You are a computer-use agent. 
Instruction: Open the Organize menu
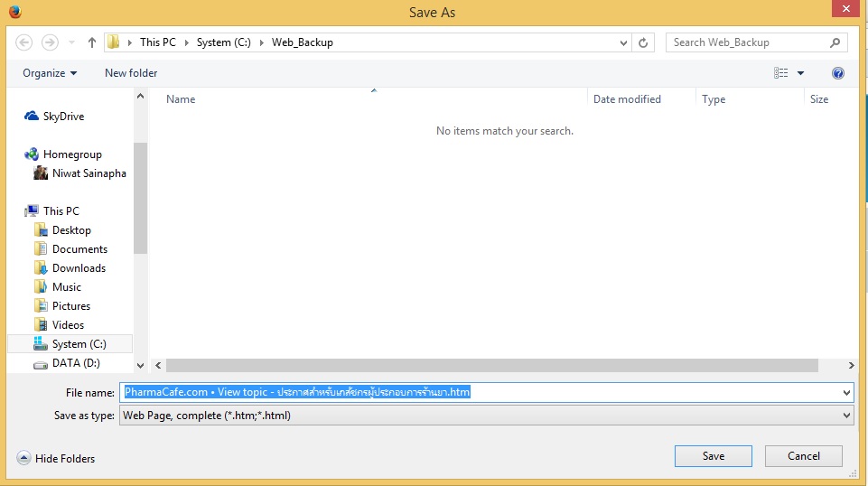pyautogui.click(x=50, y=73)
